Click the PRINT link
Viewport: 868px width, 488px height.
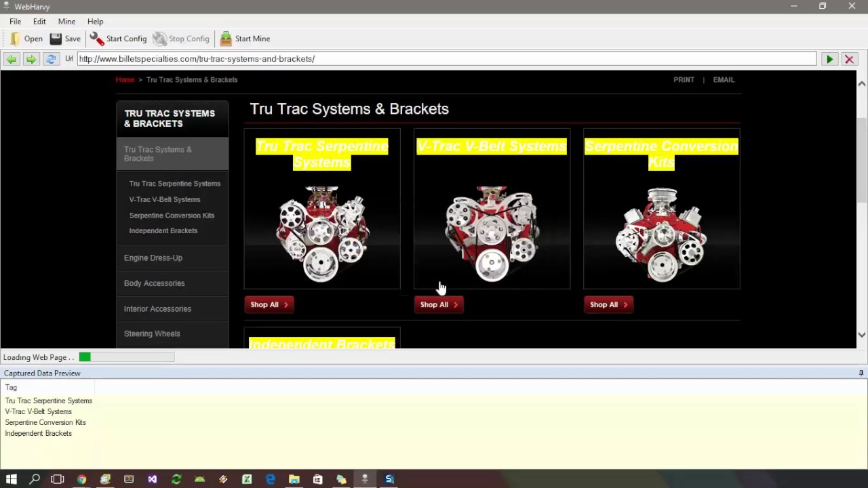pyautogui.click(x=684, y=80)
